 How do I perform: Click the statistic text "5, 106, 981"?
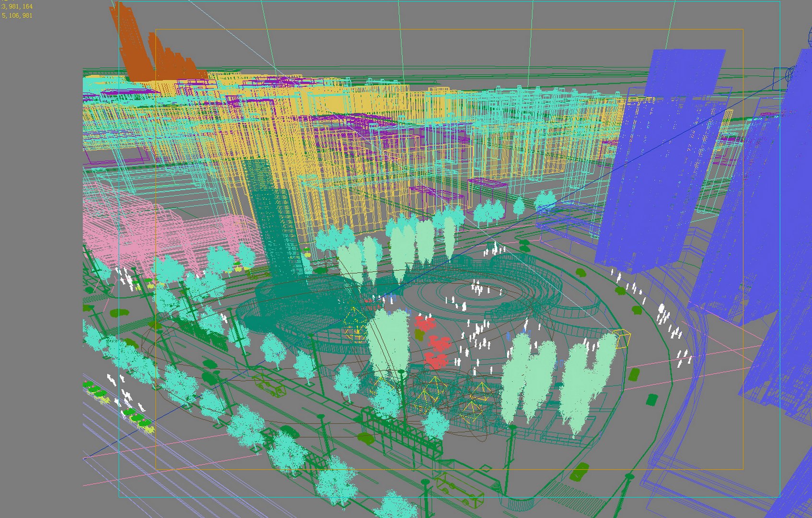tap(17, 16)
